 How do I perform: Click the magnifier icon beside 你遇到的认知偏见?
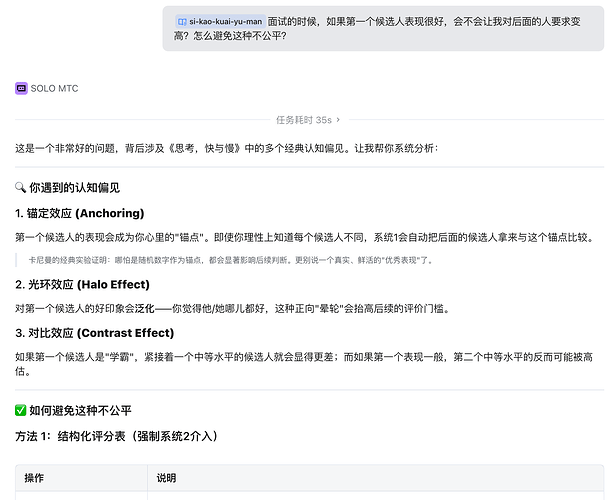[x=20, y=188]
